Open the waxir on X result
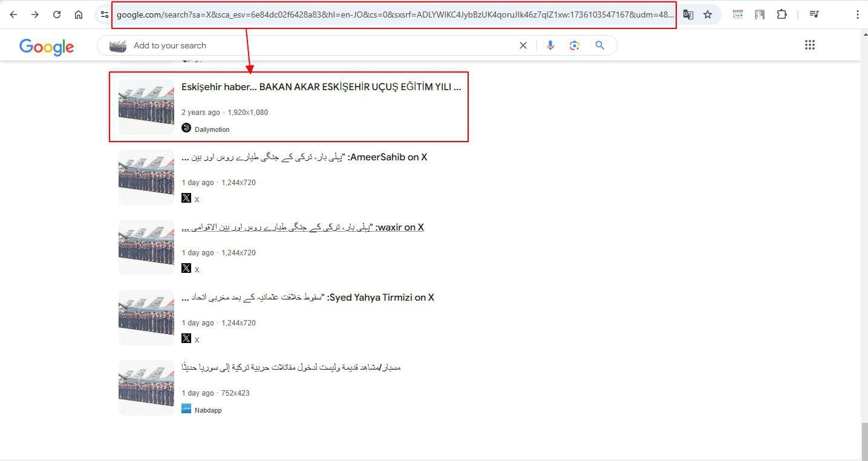 302,227
